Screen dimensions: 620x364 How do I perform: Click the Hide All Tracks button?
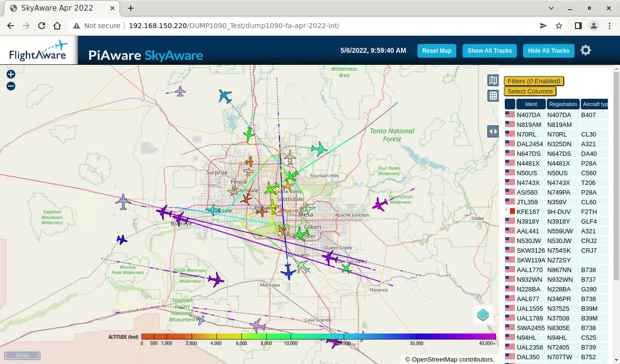[548, 51]
